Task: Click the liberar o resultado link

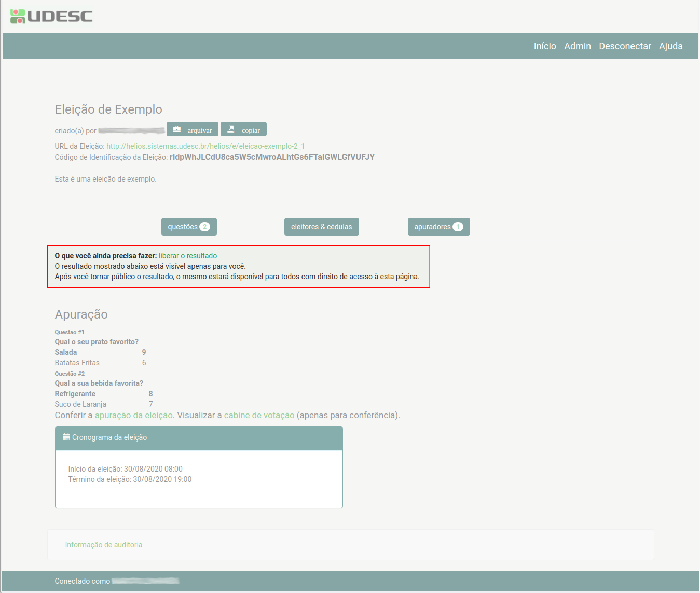Action: [188, 256]
